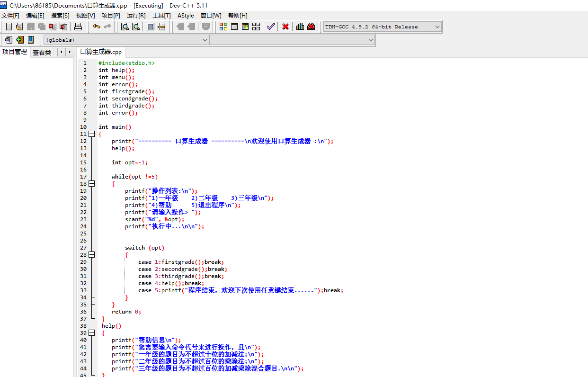The image size is (588, 377).
Task: Click the Print icon in toolbar
Action: tap(78, 27)
